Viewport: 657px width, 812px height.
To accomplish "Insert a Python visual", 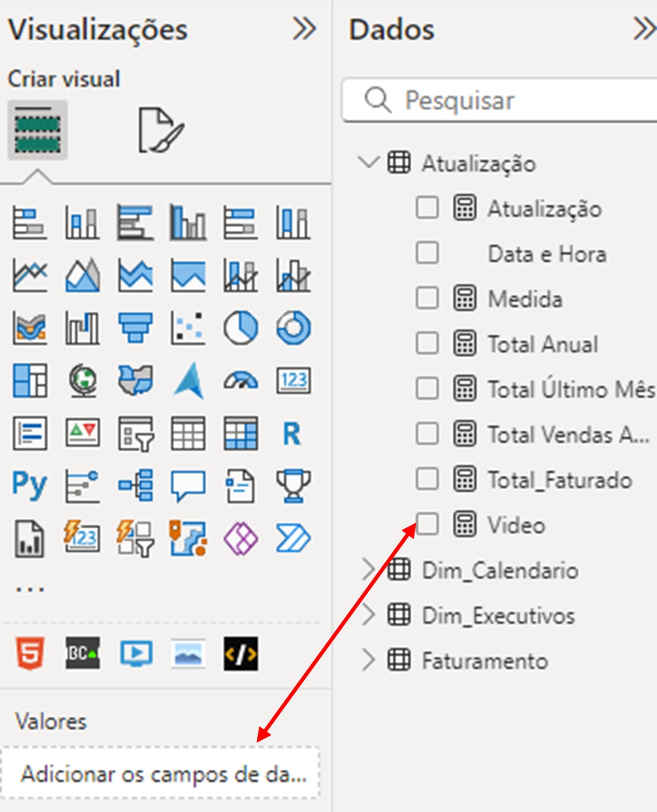I will pos(30,485).
